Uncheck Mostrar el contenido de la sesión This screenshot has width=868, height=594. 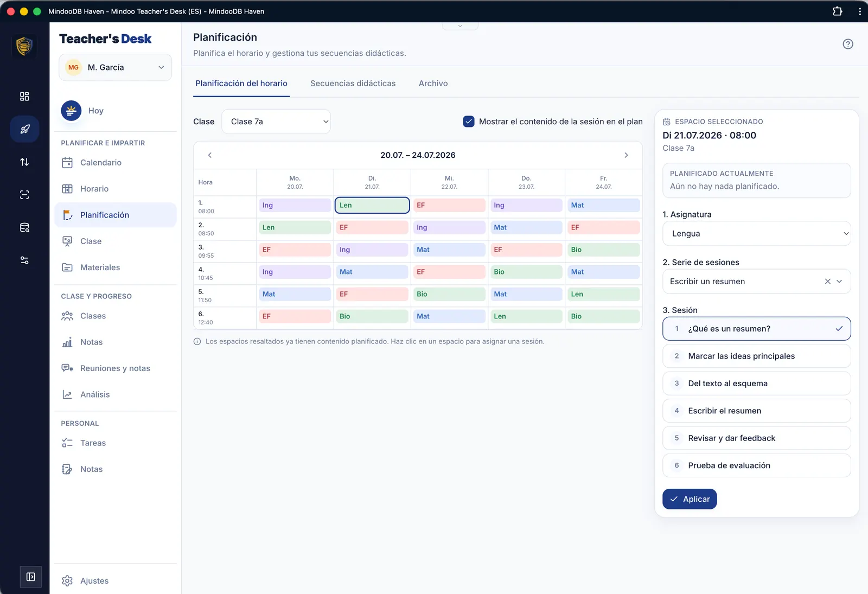[469, 122]
